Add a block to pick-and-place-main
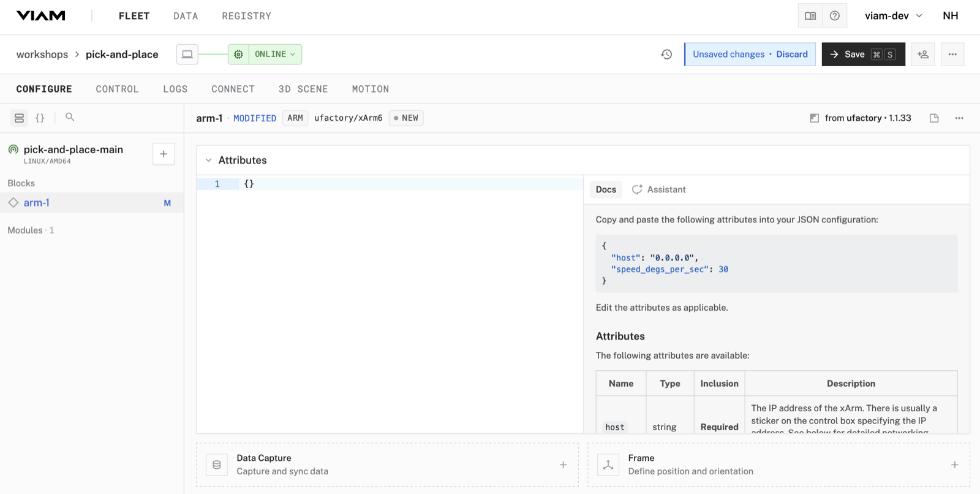This screenshot has height=494, width=980. (164, 154)
